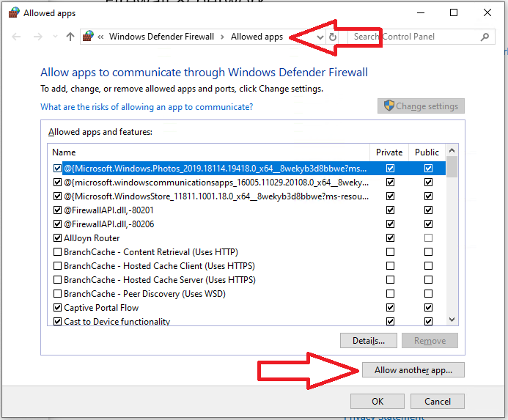Click Allow another app button
The image size is (508, 420).
coord(413,369)
